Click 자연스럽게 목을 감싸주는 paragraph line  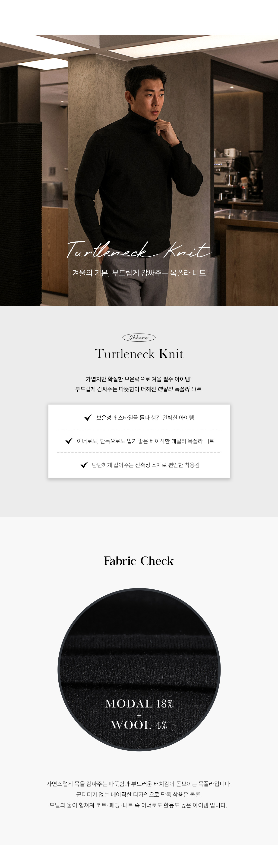139,784
